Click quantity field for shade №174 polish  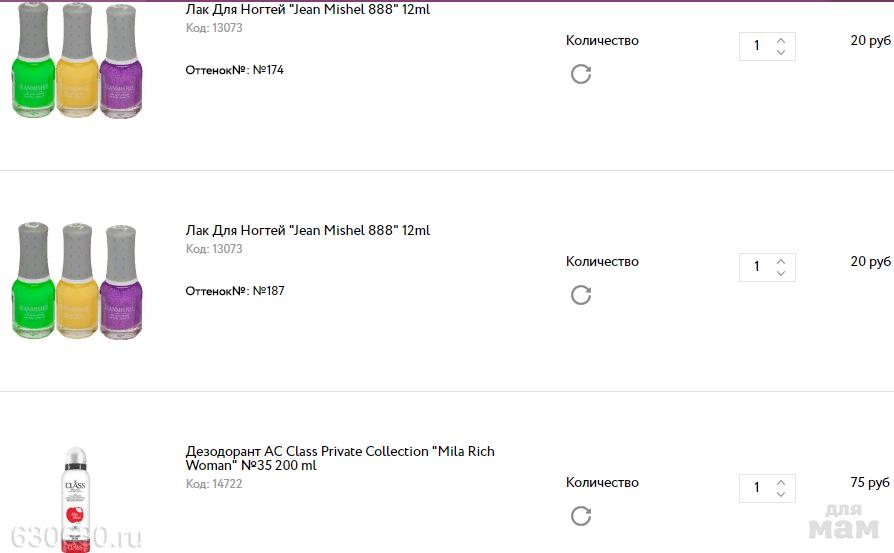pyautogui.click(x=757, y=46)
